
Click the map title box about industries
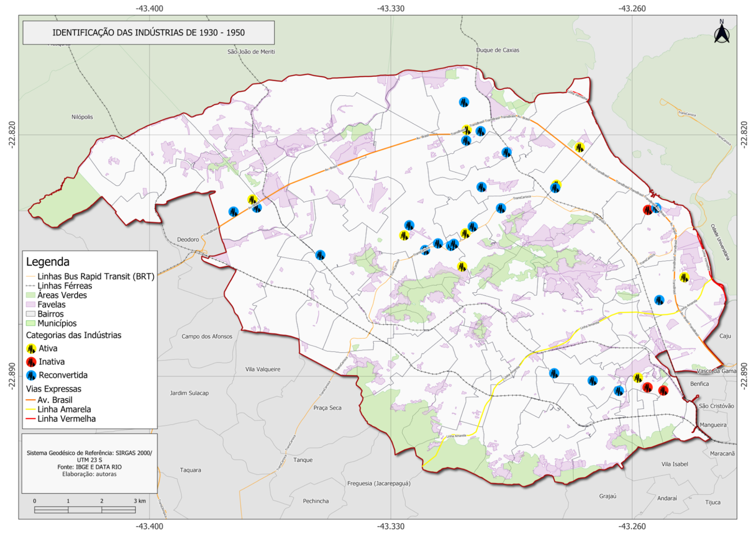148,33
